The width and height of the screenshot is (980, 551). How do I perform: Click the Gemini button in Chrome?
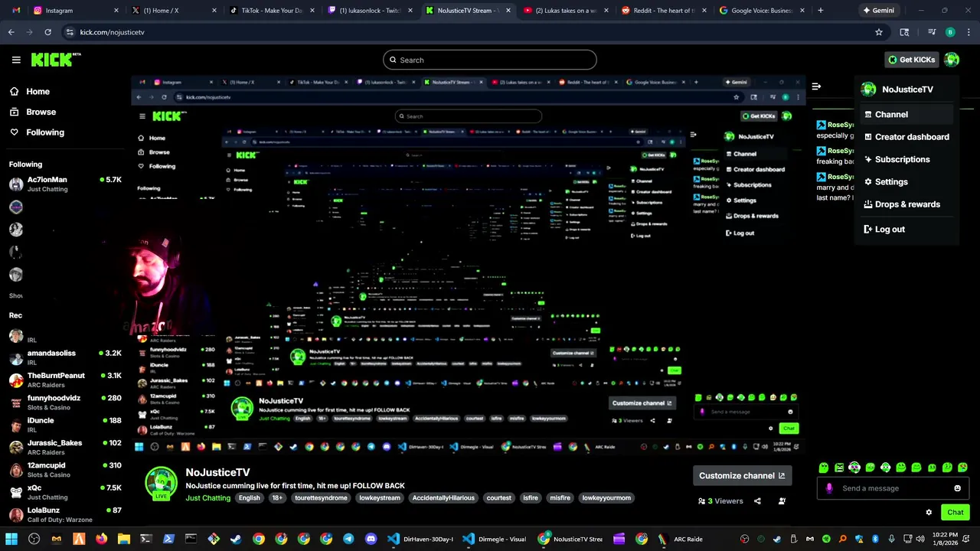point(878,11)
